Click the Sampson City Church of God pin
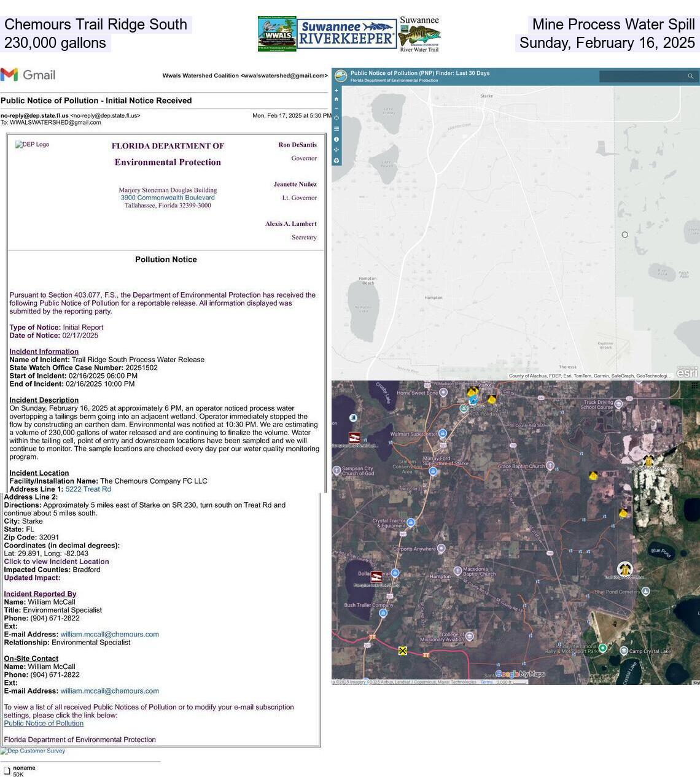This screenshot has width=700, height=777. click(x=336, y=470)
